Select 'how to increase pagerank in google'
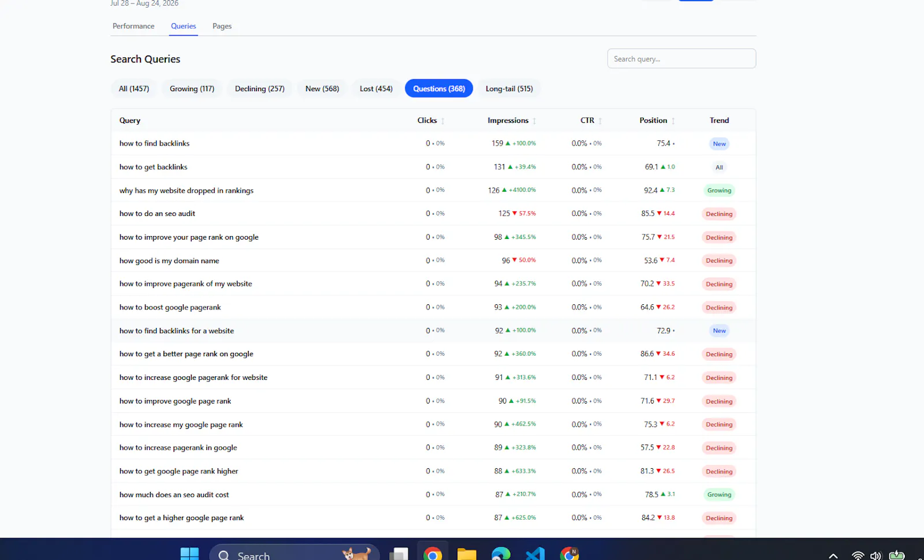 pyautogui.click(x=178, y=447)
